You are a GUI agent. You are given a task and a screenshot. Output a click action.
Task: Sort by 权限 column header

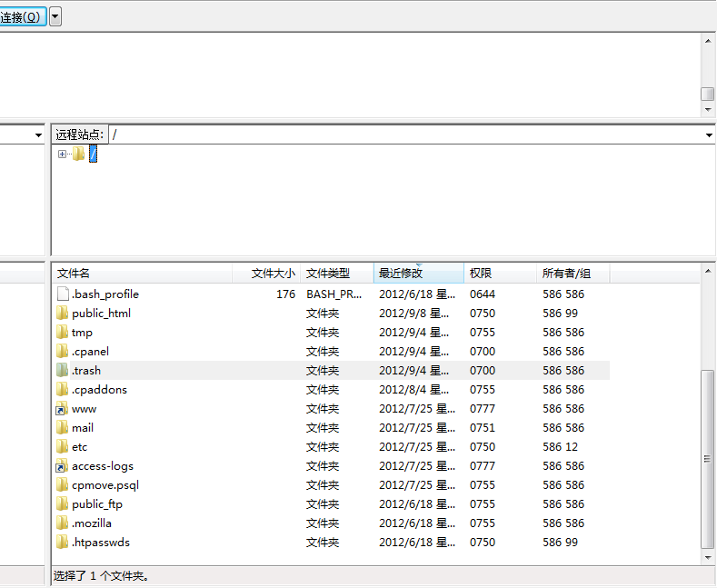tap(500, 274)
